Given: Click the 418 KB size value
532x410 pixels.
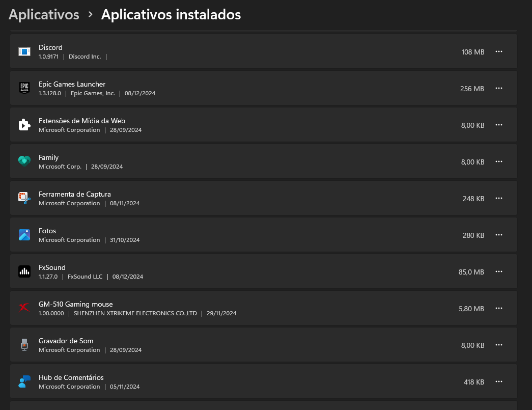Looking at the screenshot, I should tap(473, 382).
